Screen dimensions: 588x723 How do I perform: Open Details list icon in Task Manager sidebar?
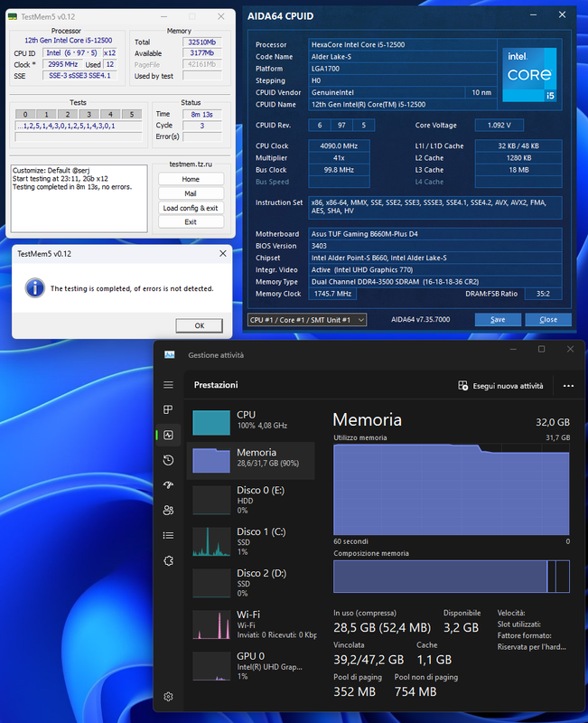tap(168, 535)
